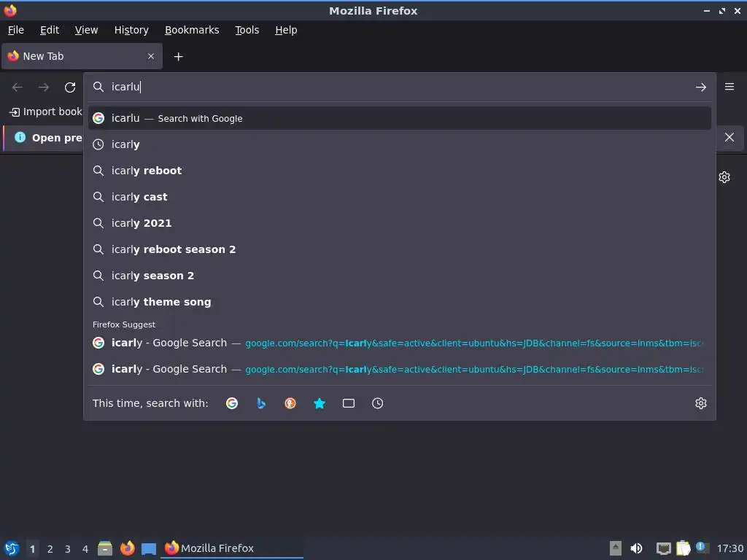This screenshot has width=747, height=560.
Task: Go forward one page
Action: (x=44, y=87)
